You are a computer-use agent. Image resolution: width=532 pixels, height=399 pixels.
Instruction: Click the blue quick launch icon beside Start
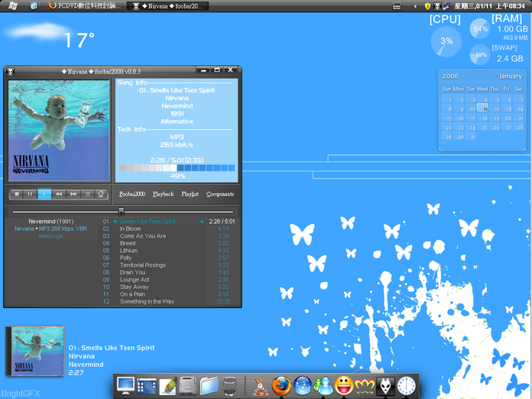(x=34, y=6)
